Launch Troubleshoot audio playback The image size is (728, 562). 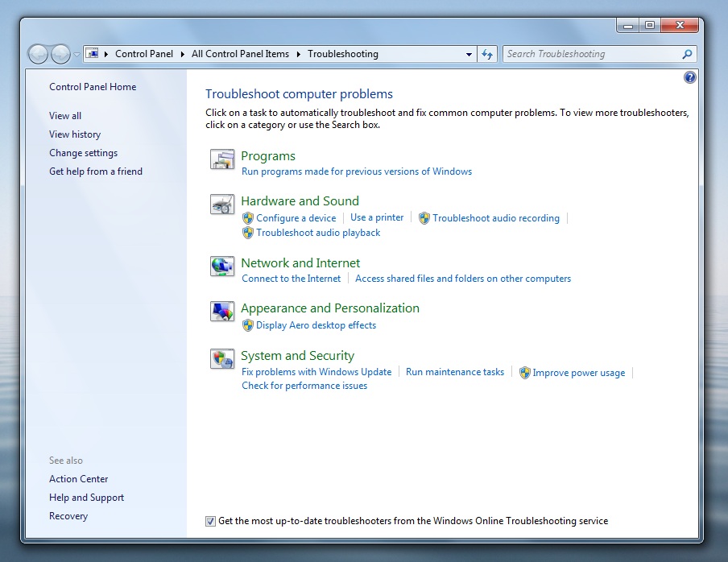pos(318,233)
